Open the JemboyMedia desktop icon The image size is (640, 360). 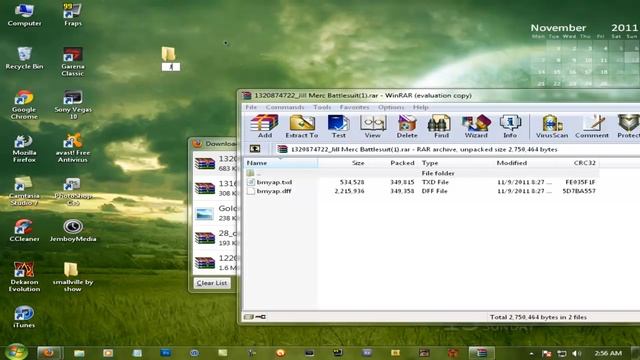pos(73,230)
